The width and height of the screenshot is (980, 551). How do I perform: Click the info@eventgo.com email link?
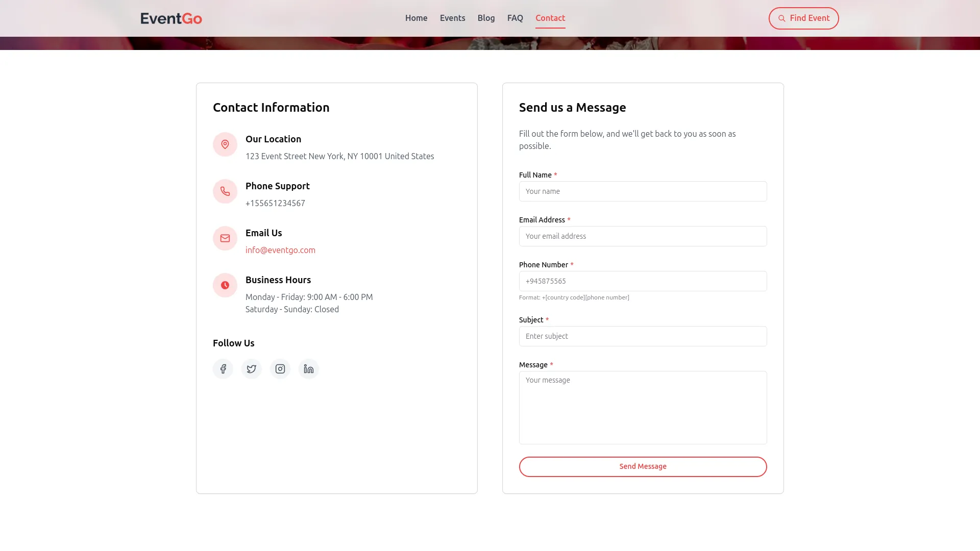[x=280, y=250]
